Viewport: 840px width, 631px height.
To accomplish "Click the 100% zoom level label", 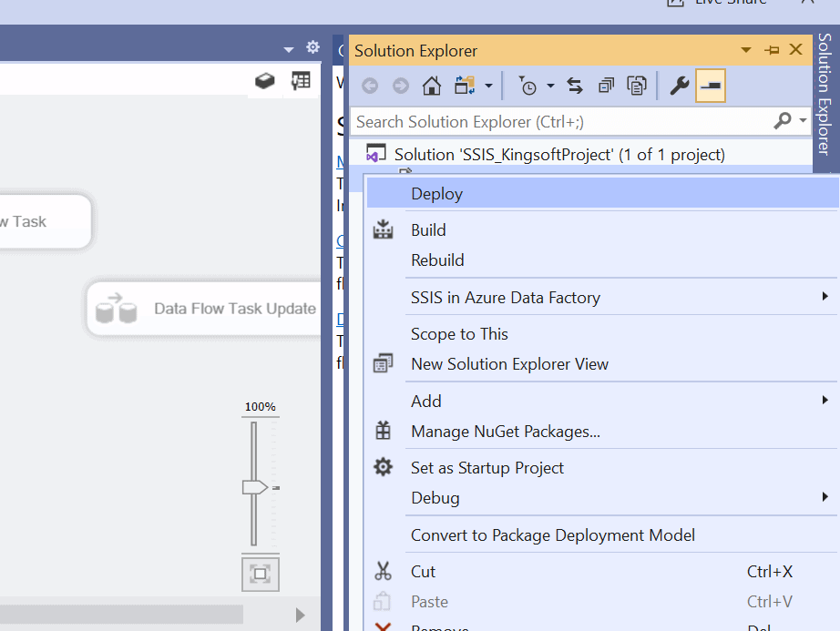I will [x=261, y=407].
